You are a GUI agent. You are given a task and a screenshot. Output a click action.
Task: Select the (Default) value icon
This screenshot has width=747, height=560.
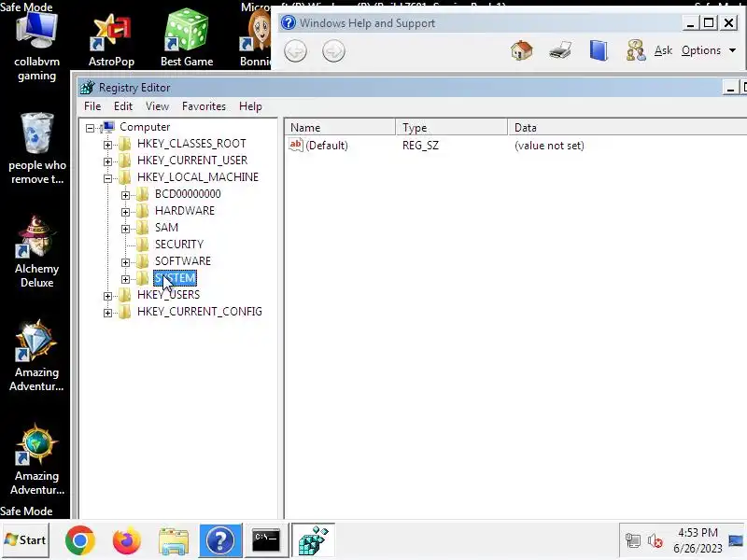[x=295, y=145]
